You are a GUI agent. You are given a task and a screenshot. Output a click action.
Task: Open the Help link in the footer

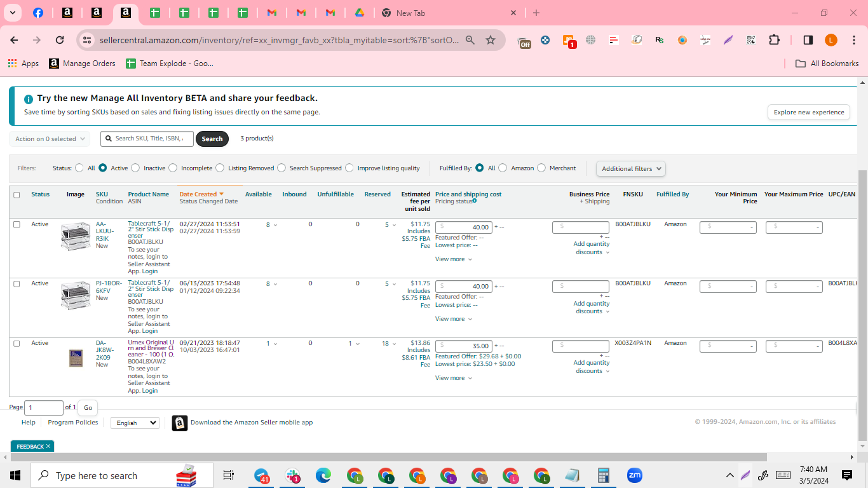tap(29, 423)
